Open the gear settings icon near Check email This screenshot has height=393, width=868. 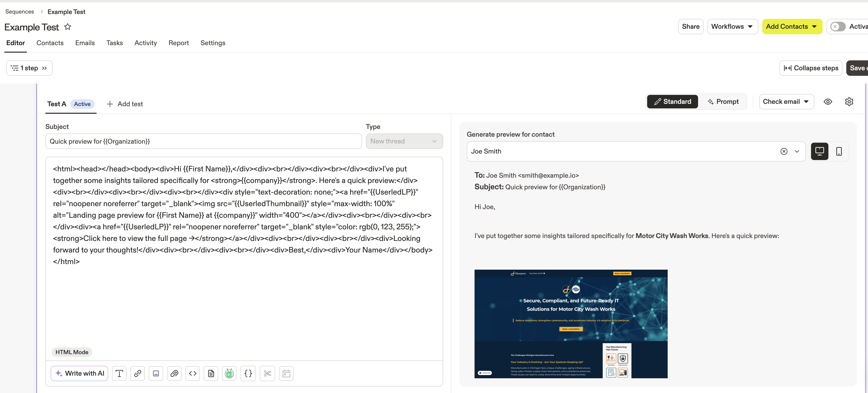[x=849, y=102]
